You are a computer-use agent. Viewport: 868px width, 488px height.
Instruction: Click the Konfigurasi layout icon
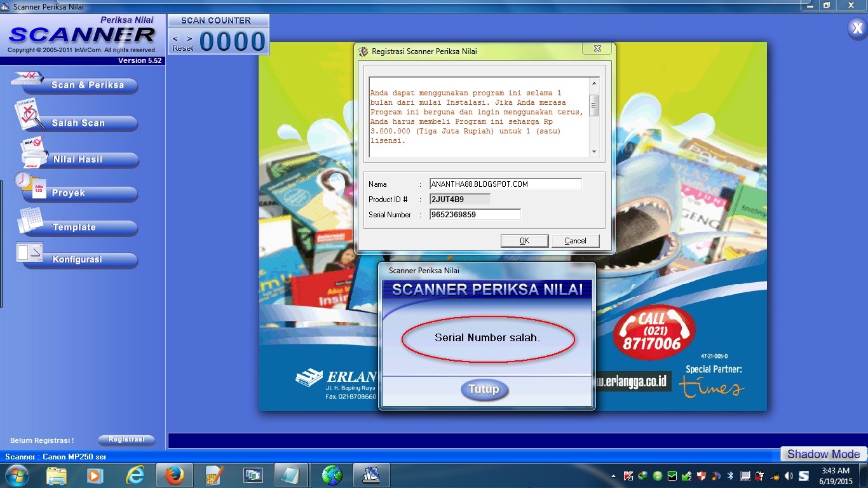pyautogui.click(x=29, y=252)
